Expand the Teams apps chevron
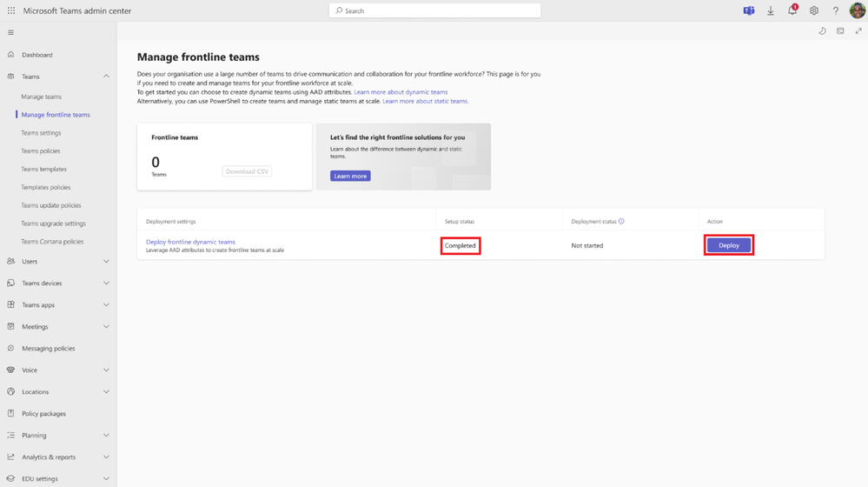This screenshot has height=487, width=868. [x=106, y=304]
